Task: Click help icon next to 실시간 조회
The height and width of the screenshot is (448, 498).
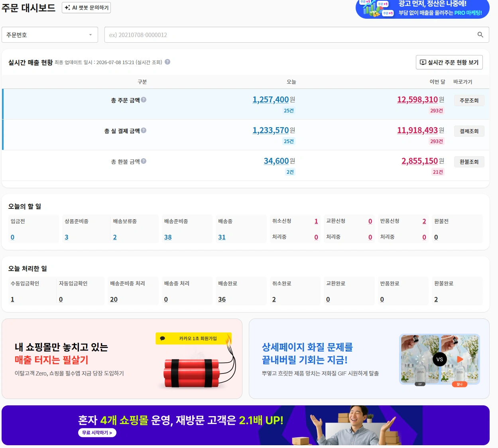Action: (167, 62)
